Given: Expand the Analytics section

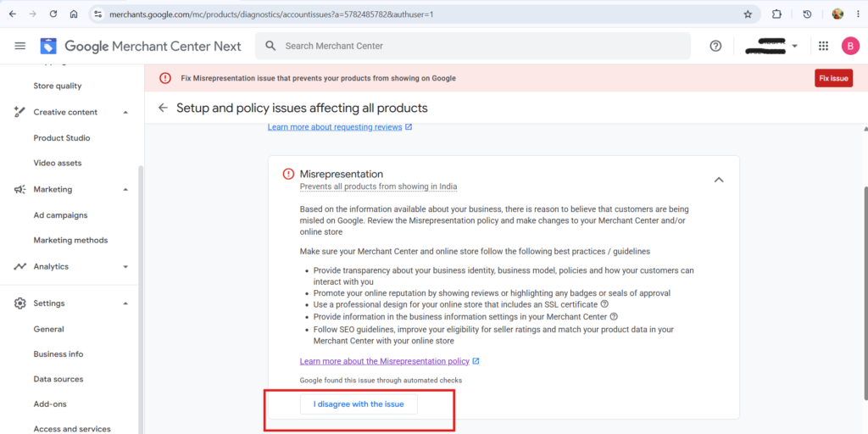Looking at the screenshot, I should 125,267.
